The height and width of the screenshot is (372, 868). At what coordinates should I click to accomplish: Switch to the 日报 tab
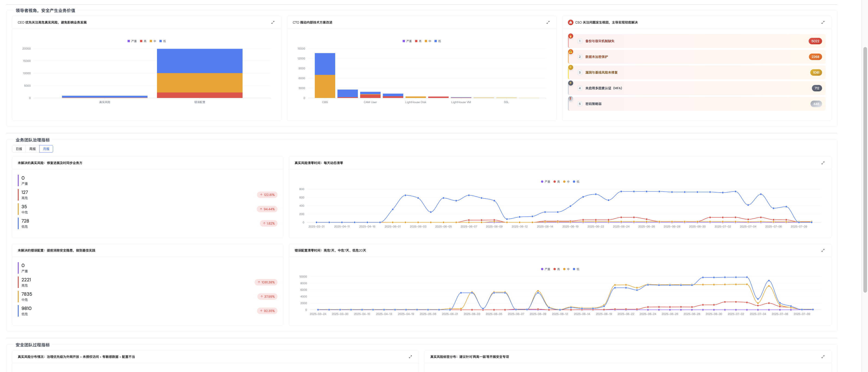click(19, 149)
